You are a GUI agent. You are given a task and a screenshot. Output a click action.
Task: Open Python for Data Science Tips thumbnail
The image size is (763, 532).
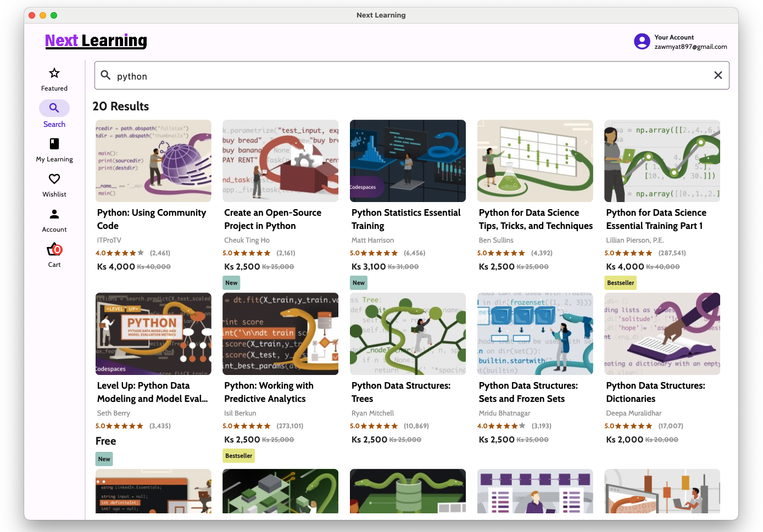tap(535, 161)
